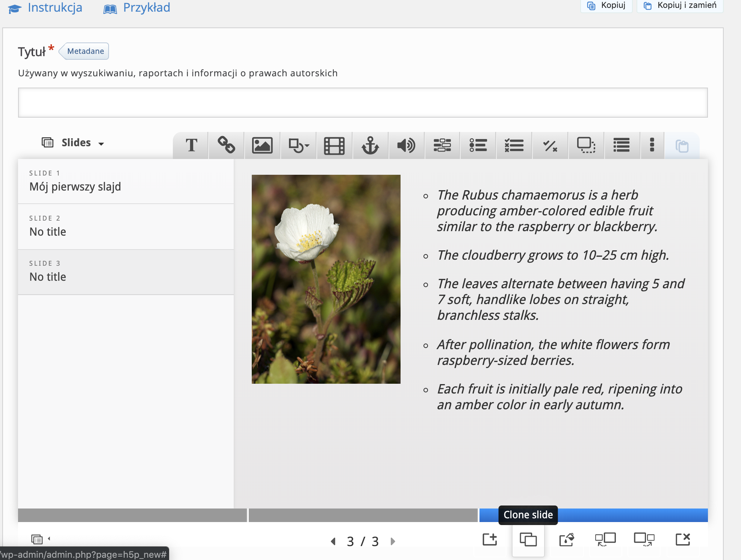Select the Text tool icon
Screen dimensions: 741x560
[x=191, y=145]
